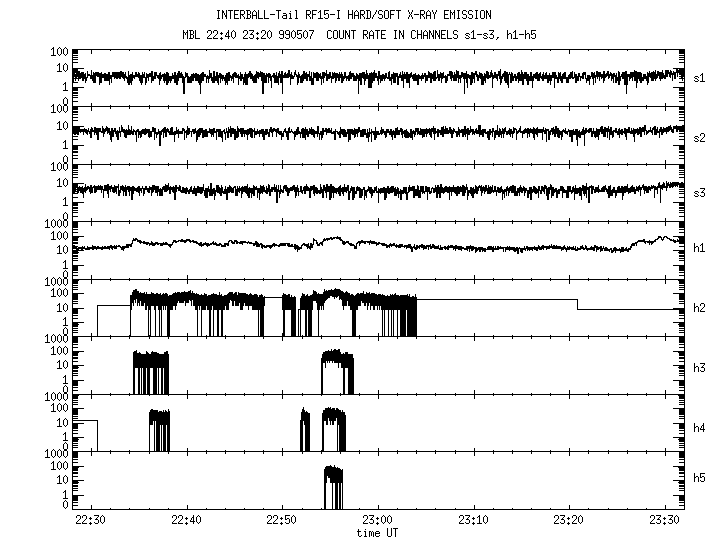The width and height of the screenshot is (720, 550).
Task: Click the first data burst in h3 panel
Action: point(151,373)
